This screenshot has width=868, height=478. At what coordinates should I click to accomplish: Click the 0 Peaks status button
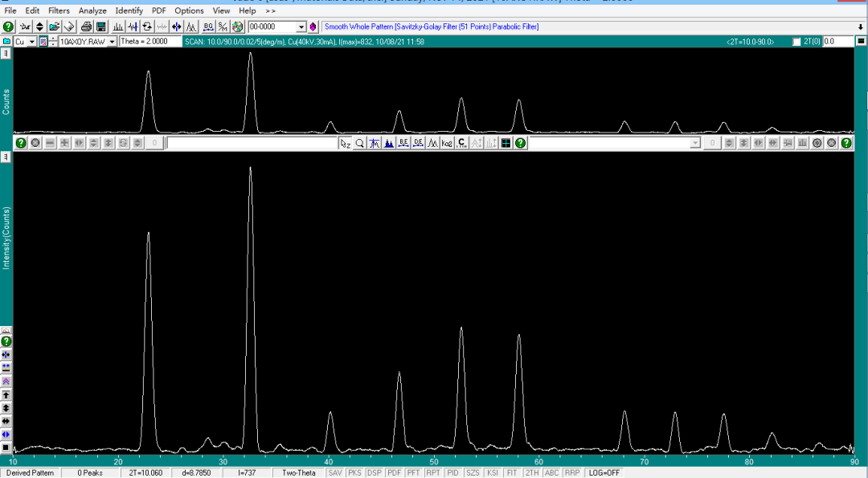tap(90, 473)
